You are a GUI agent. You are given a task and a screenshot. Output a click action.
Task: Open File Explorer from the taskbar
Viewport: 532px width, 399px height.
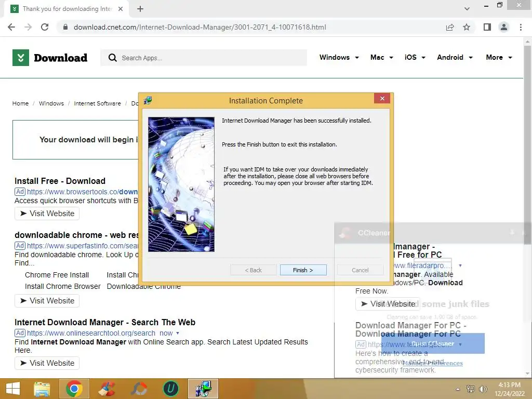42,389
